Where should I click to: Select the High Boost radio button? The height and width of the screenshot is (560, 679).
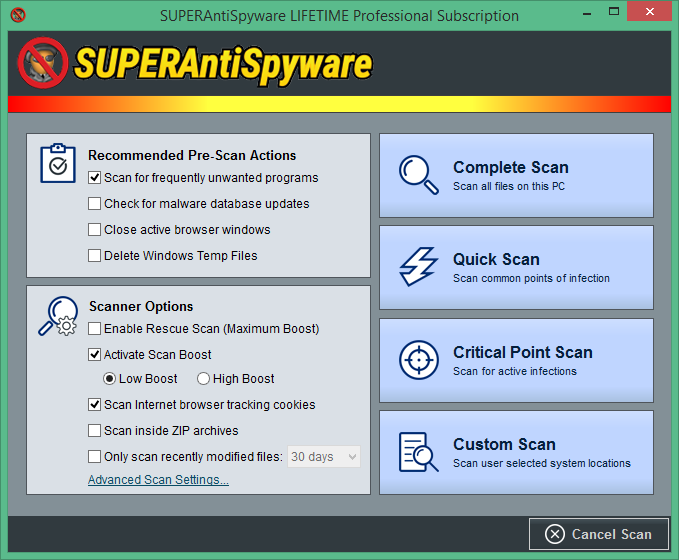(203, 379)
